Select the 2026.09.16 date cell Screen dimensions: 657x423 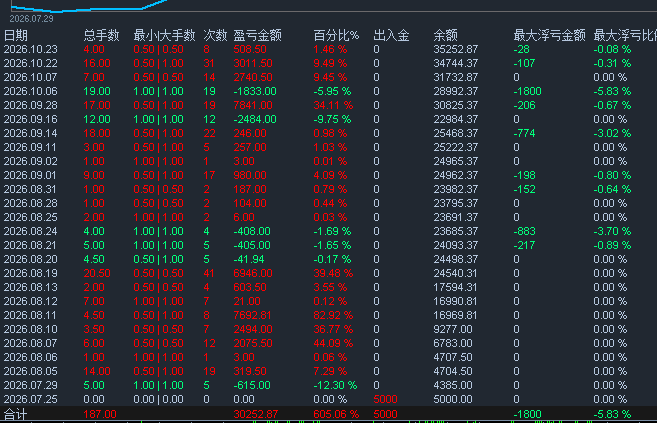click(x=31, y=119)
